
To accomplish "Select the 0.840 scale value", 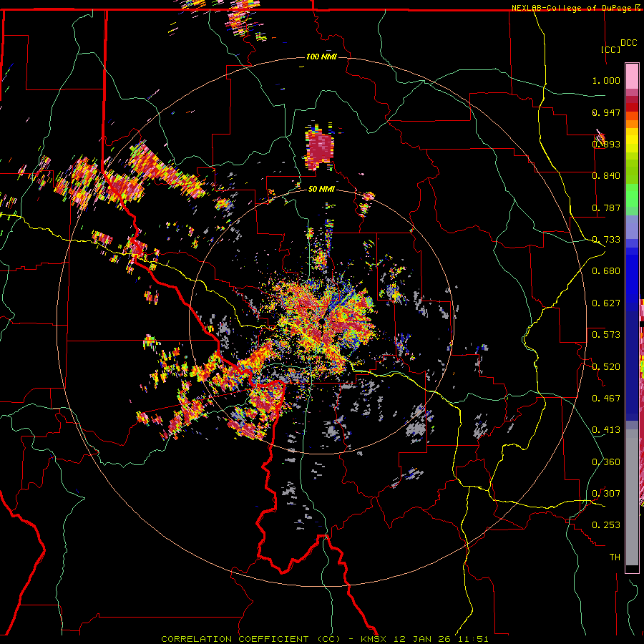I will click(x=606, y=176).
